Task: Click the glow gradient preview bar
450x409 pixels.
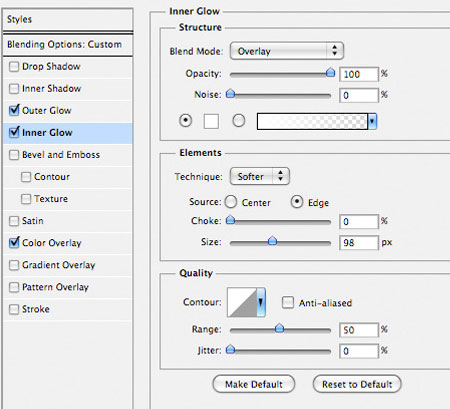Action: tap(312, 121)
